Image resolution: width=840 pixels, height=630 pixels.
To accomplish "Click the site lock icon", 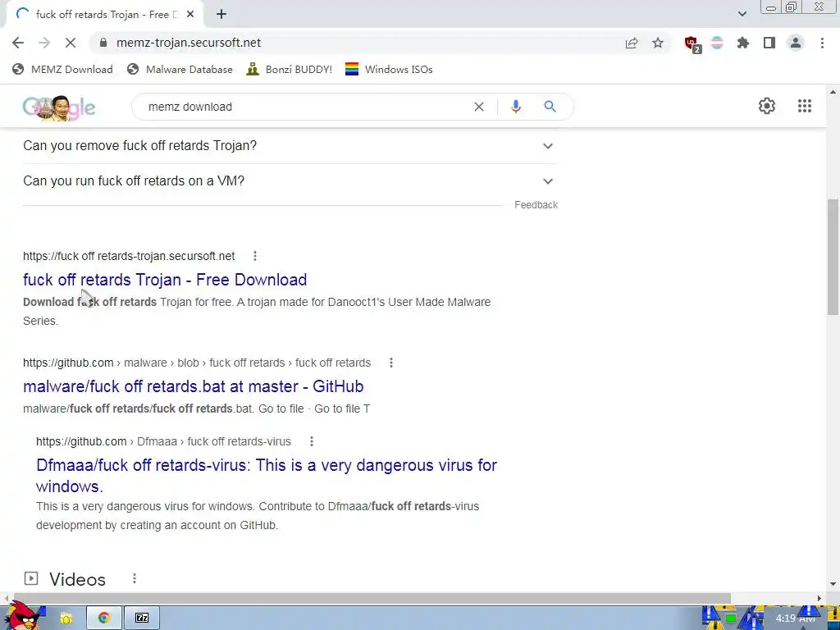I will (104, 43).
